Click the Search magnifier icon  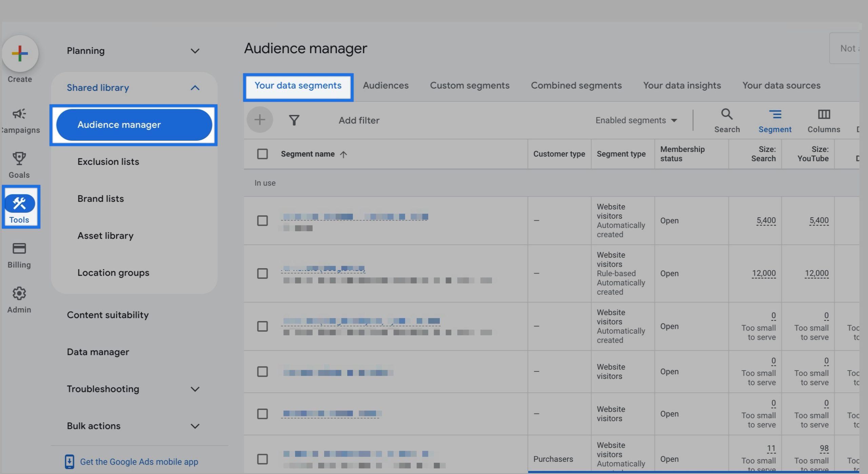tap(727, 114)
